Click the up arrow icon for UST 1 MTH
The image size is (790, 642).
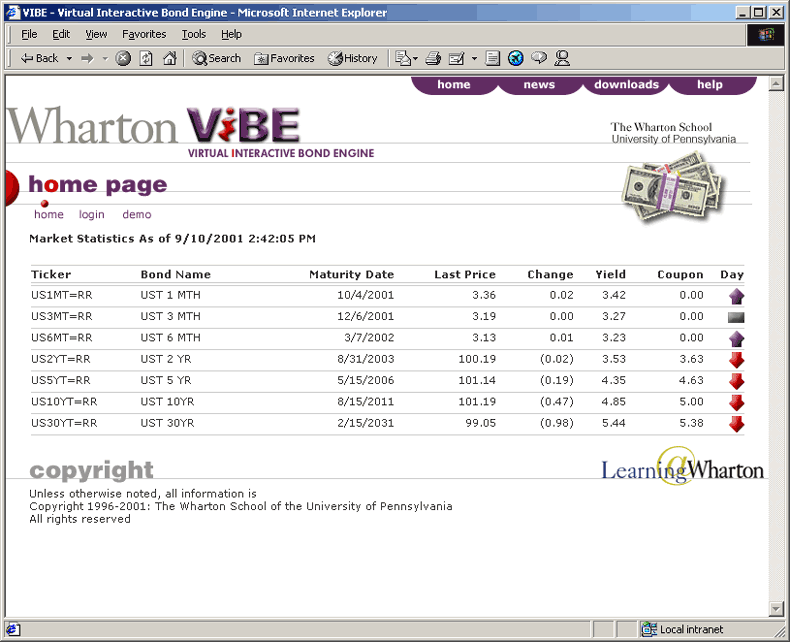click(x=736, y=296)
